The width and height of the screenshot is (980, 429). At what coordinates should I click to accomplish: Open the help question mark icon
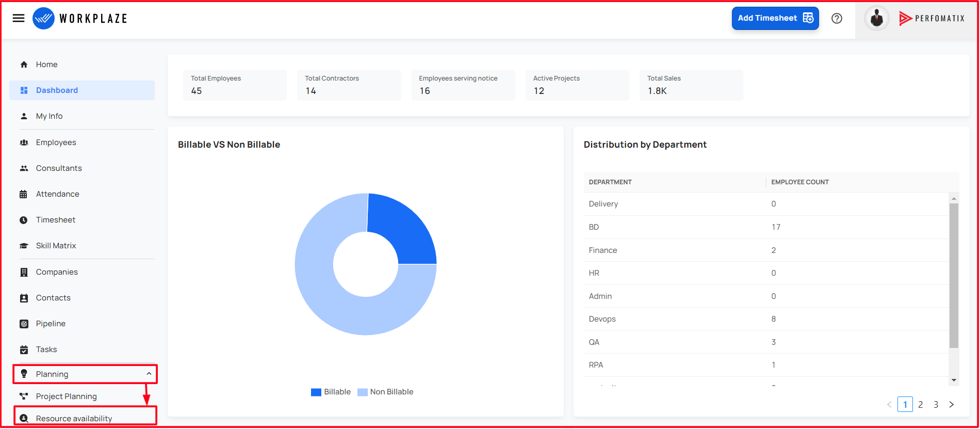click(837, 18)
